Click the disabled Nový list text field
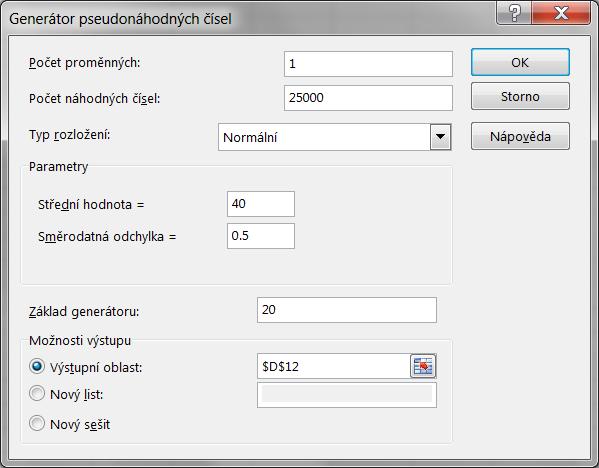The image size is (599, 468). tap(347, 395)
